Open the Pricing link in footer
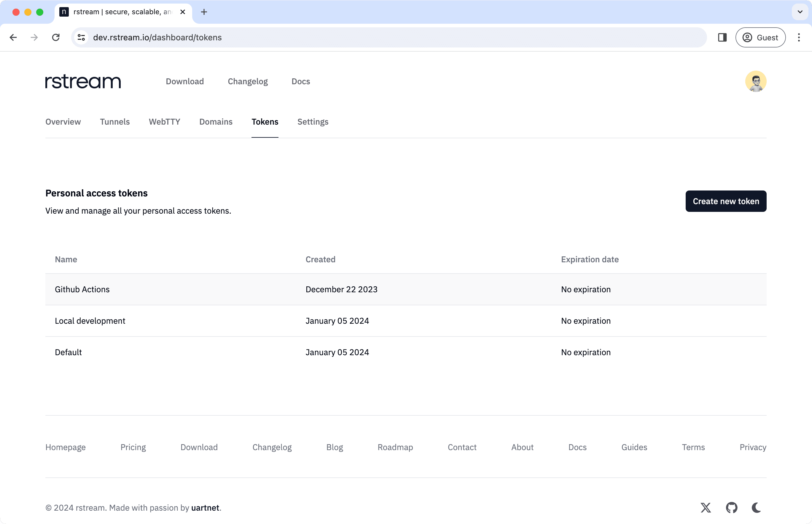The width and height of the screenshot is (812, 524). point(133,447)
